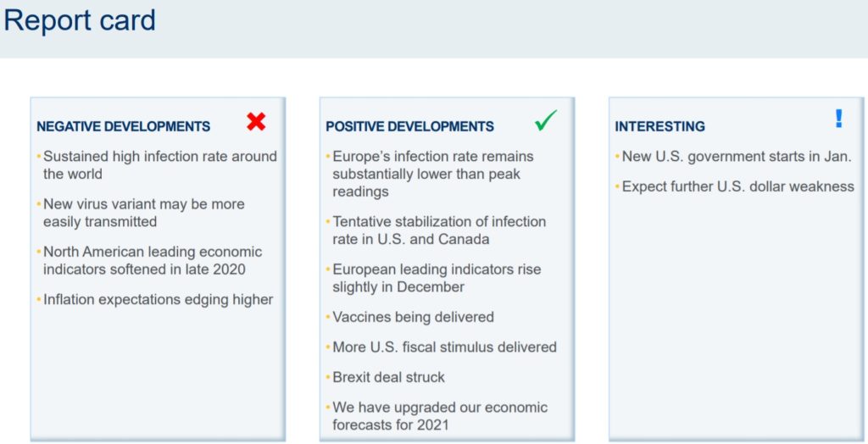Click the Negative Developments heading

point(124,127)
